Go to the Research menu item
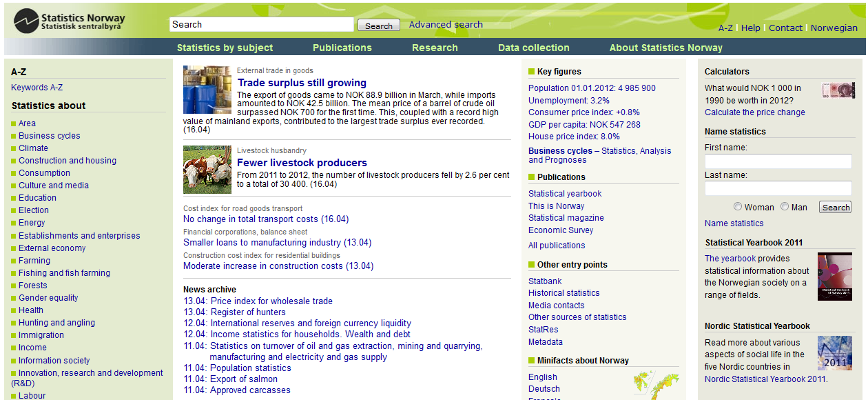The width and height of the screenshot is (868, 400). [x=435, y=48]
